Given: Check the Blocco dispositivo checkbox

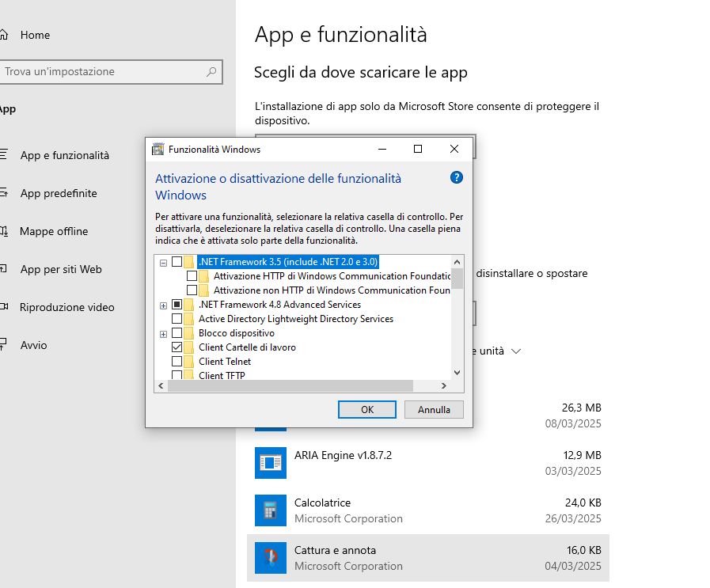Looking at the screenshot, I should [x=177, y=332].
